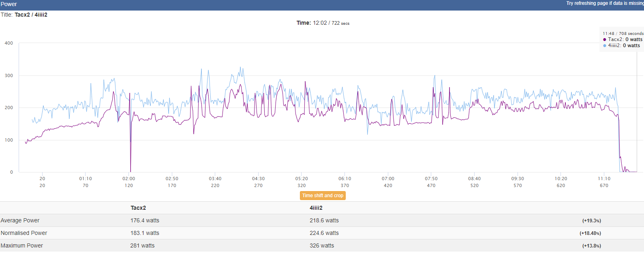Screen dimensions: 644x254
Task: Select the Normalised Power row label
Action: click(24, 233)
